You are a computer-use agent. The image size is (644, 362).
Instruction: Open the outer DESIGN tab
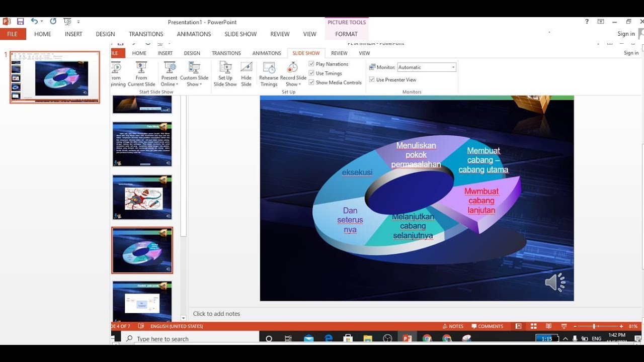click(105, 34)
